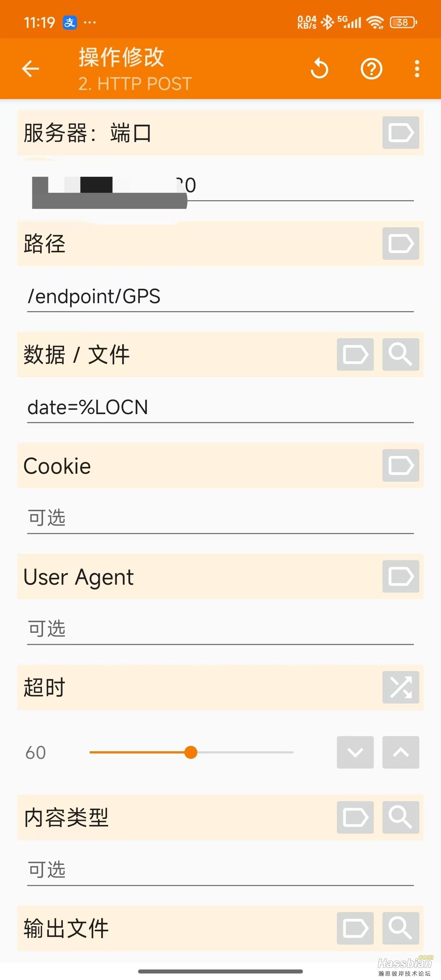Increase timeout with up chevron
Screen dimensions: 441x980
[400, 752]
